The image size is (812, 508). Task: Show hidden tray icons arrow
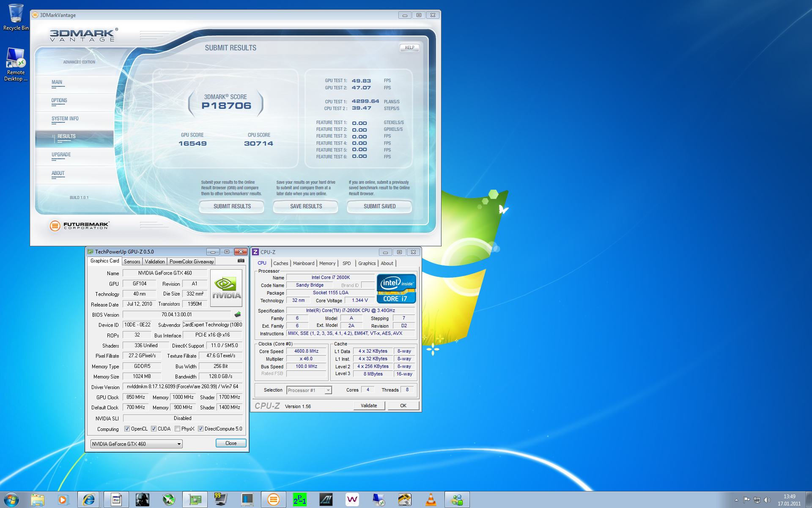pyautogui.click(x=736, y=500)
